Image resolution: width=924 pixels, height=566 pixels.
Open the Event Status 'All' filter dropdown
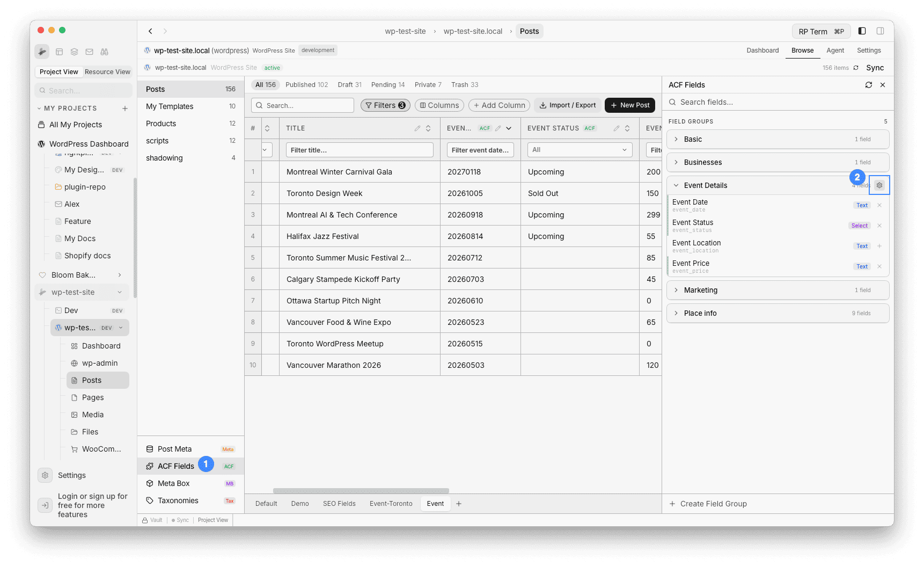[x=580, y=150]
